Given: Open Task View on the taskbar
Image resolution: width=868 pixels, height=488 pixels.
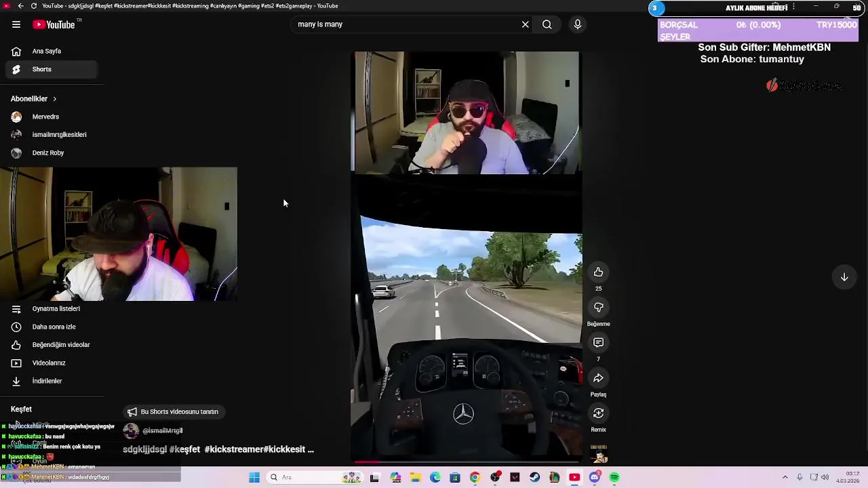Looking at the screenshot, I should pos(374,478).
